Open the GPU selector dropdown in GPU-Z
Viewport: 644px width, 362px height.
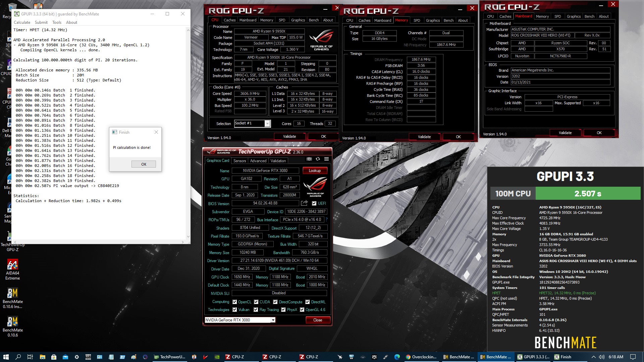click(x=273, y=320)
